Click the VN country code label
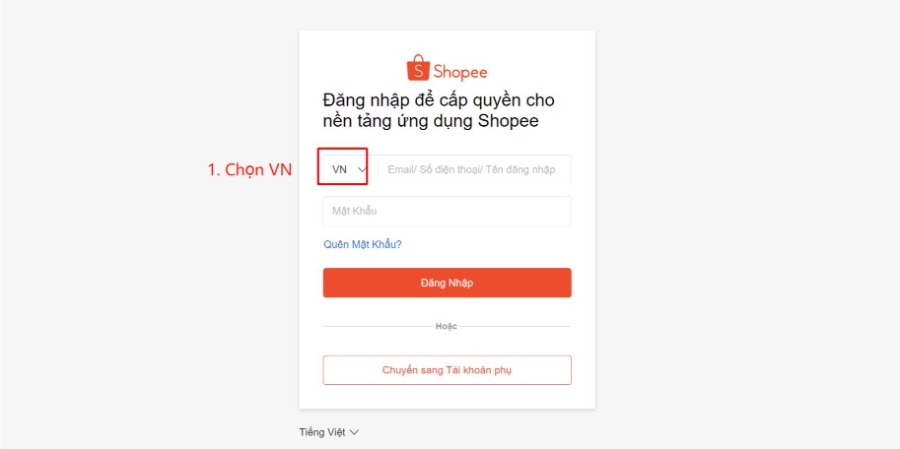This screenshot has height=449, width=900. pyautogui.click(x=339, y=169)
